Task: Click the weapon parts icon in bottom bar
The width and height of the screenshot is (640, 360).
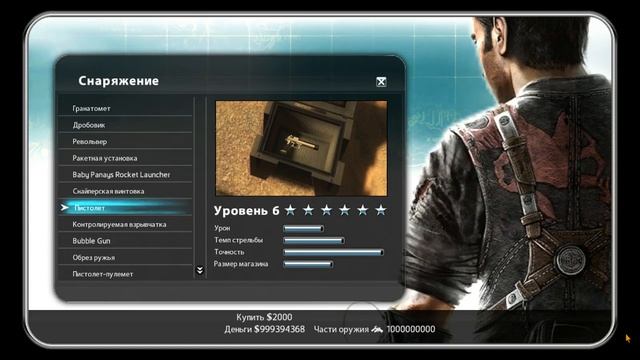Action: click(x=377, y=329)
